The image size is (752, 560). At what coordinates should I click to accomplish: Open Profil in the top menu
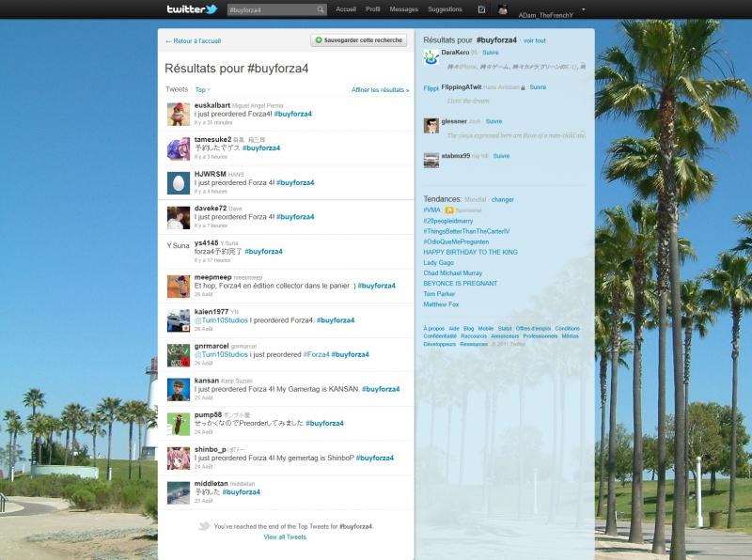pyautogui.click(x=372, y=9)
